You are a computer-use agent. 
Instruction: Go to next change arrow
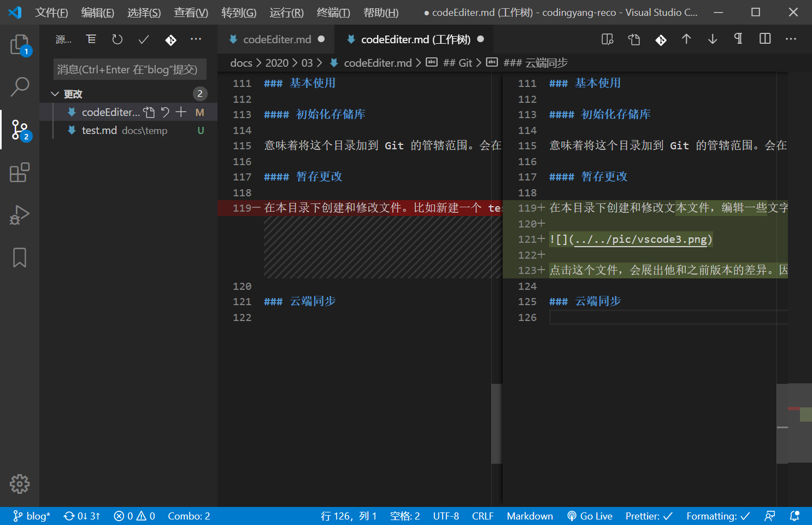713,39
